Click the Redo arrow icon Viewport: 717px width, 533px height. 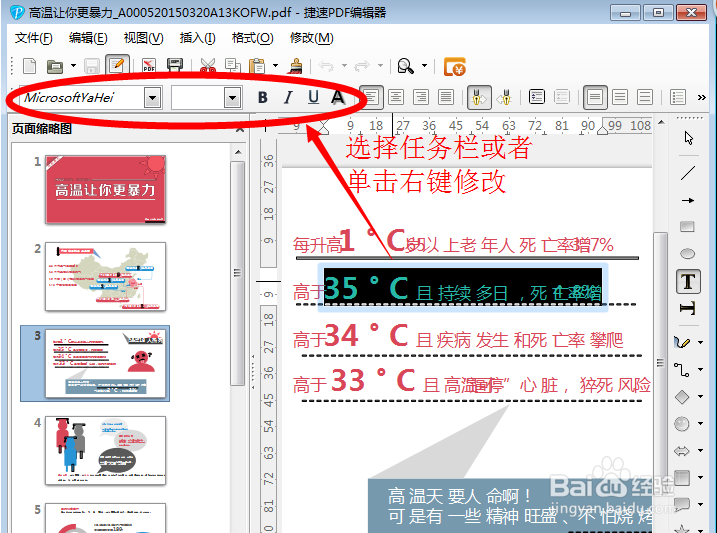pyautogui.click(x=362, y=66)
